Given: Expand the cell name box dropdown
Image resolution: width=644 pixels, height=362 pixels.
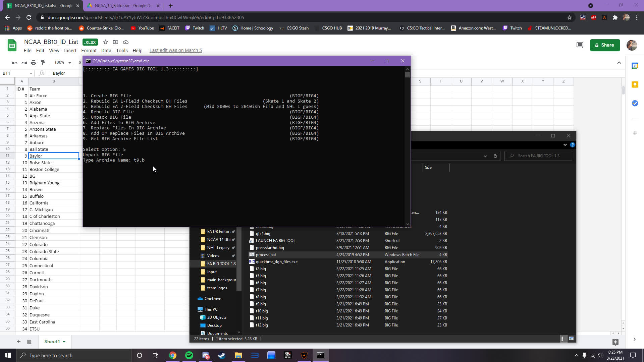Looking at the screenshot, I should pos(31,73).
